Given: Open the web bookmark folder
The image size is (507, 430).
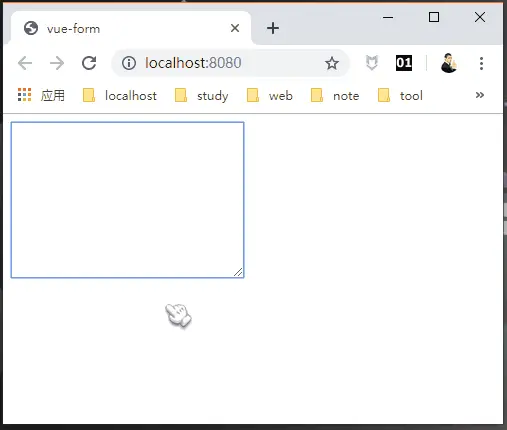Looking at the screenshot, I should (269, 96).
